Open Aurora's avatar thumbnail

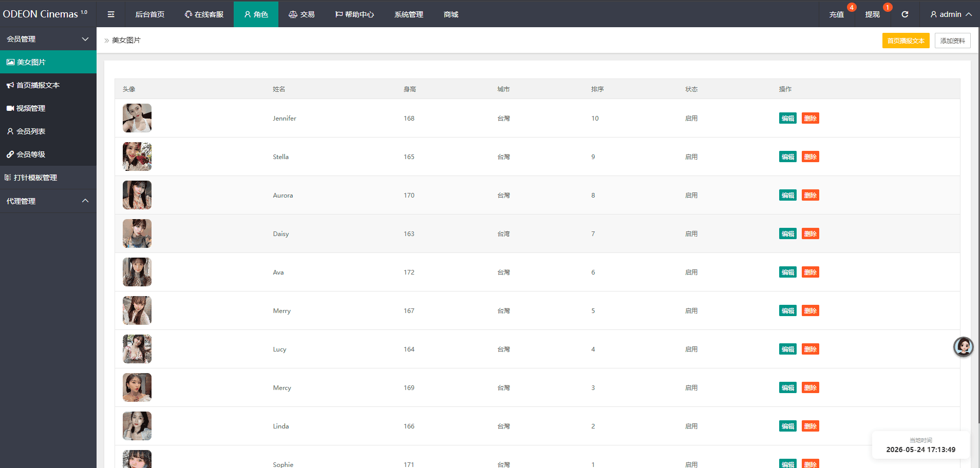coord(137,195)
